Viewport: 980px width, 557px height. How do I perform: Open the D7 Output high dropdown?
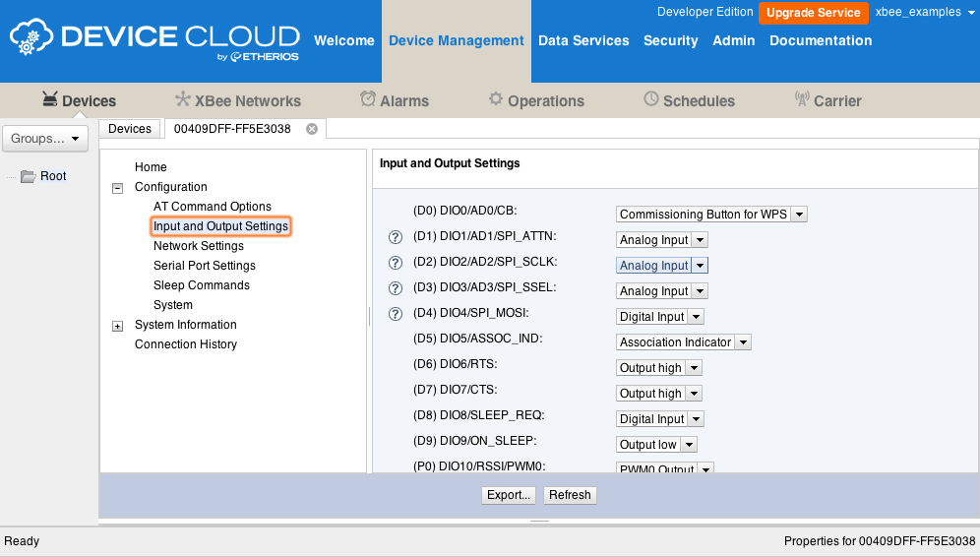659,394
